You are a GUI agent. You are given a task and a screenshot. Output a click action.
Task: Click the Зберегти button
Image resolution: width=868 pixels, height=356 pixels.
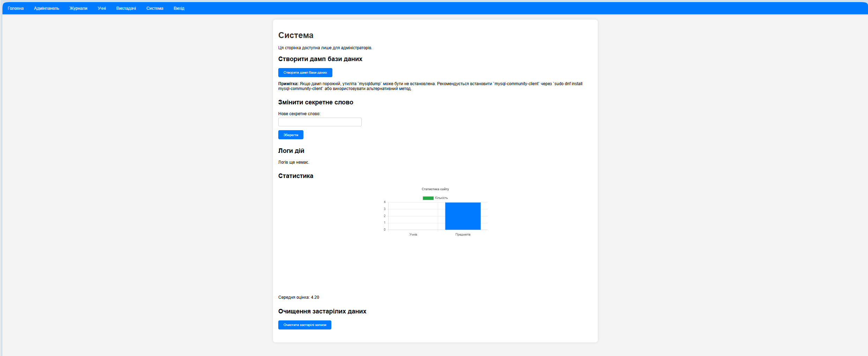290,135
